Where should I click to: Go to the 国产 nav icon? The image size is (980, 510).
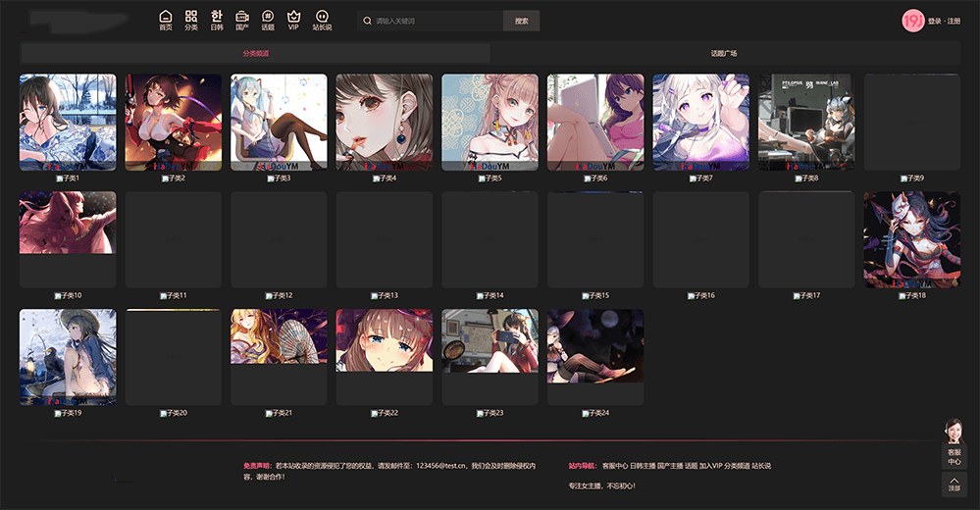coord(242,20)
